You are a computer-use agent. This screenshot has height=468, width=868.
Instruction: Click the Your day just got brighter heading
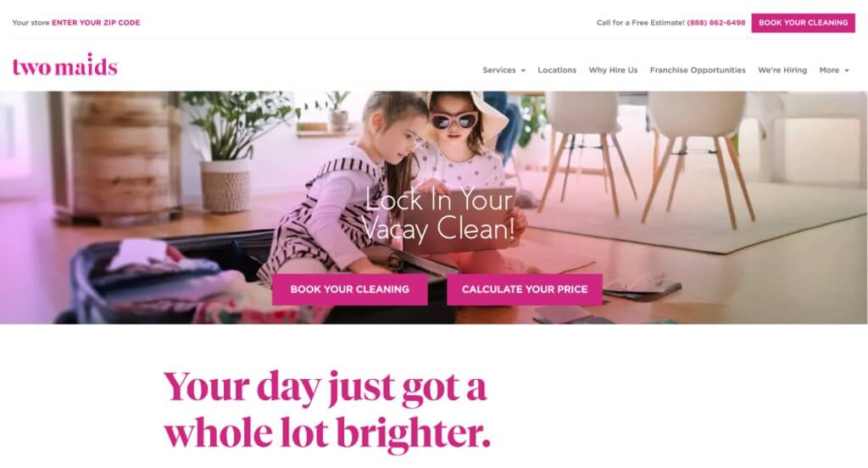[x=326, y=409]
